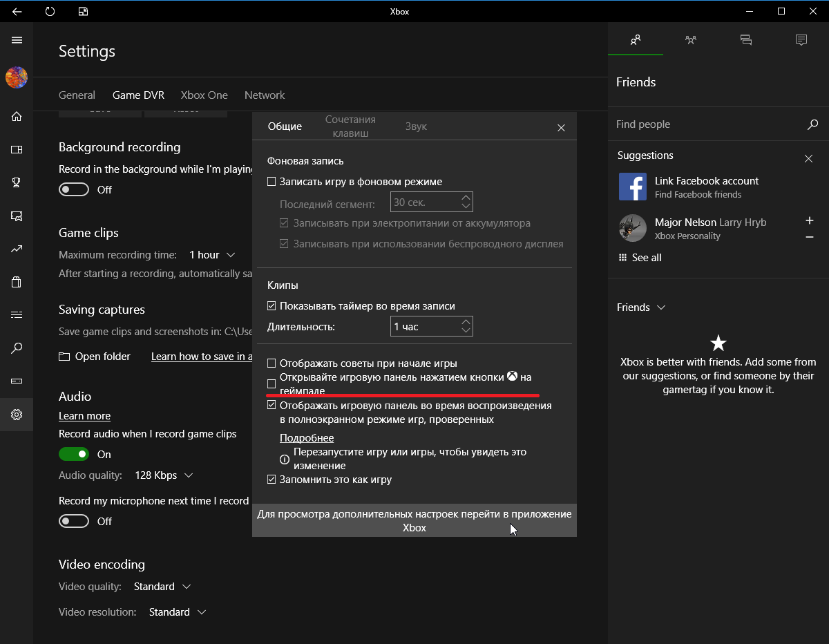This screenshot has width=829, height=644.
Task: Open Learn how to save link
Action: 202,357
